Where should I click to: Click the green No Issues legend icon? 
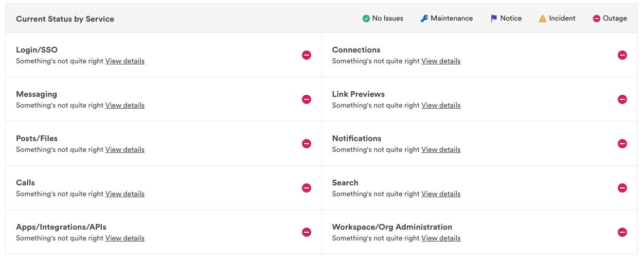point(366,19)
